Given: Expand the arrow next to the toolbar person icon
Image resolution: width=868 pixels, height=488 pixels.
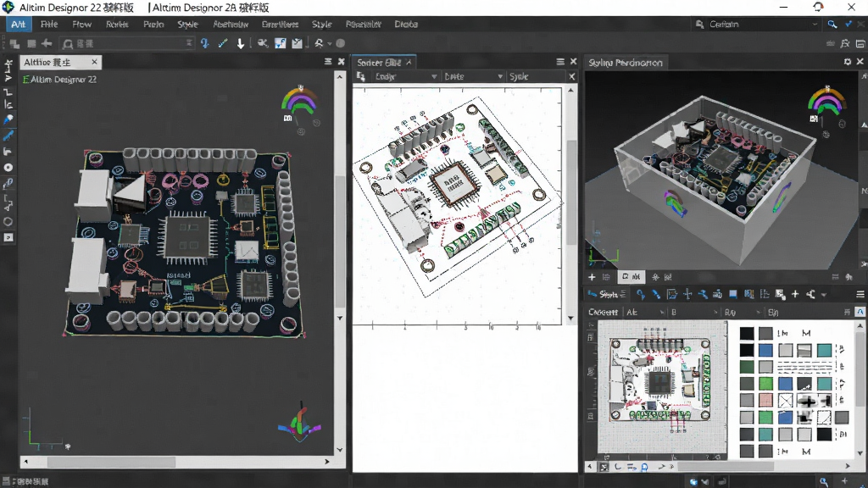Looking at the screenshot, I should (330, 43).
